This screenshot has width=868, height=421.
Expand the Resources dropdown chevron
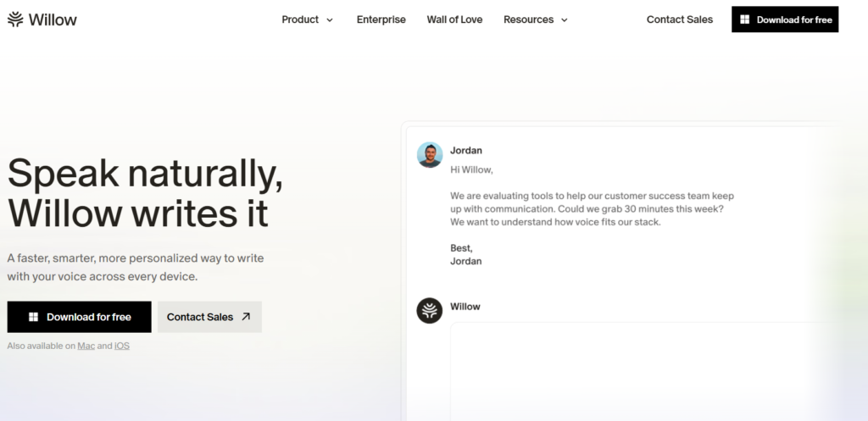pyautogui.click(x=565, y=20)
